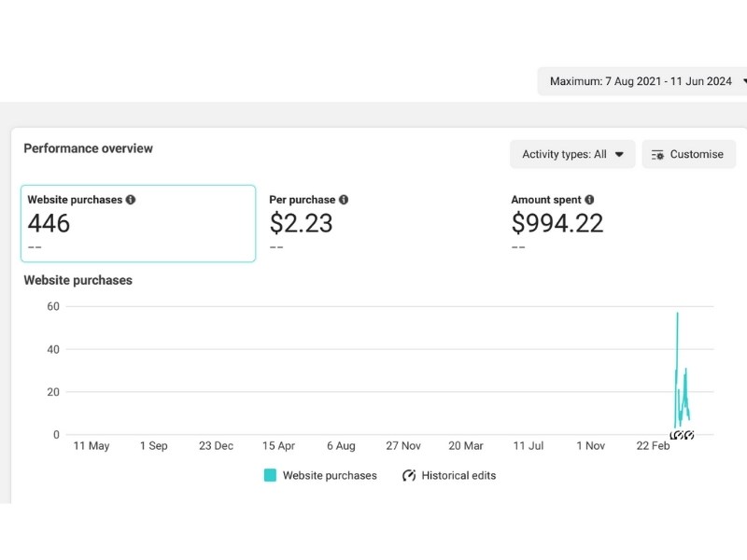Image resolution: width=747 pixels, height=560 pixels.
Task: Open the Activity types: All dropdown
Action: (572, 154)
